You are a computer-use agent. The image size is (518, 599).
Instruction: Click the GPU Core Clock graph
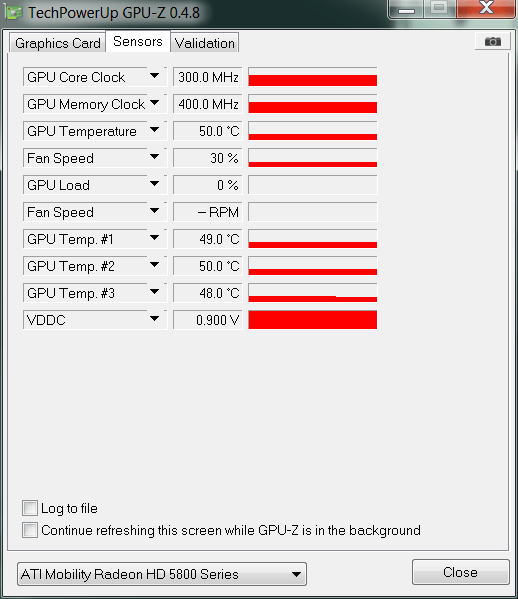point(312,77)
